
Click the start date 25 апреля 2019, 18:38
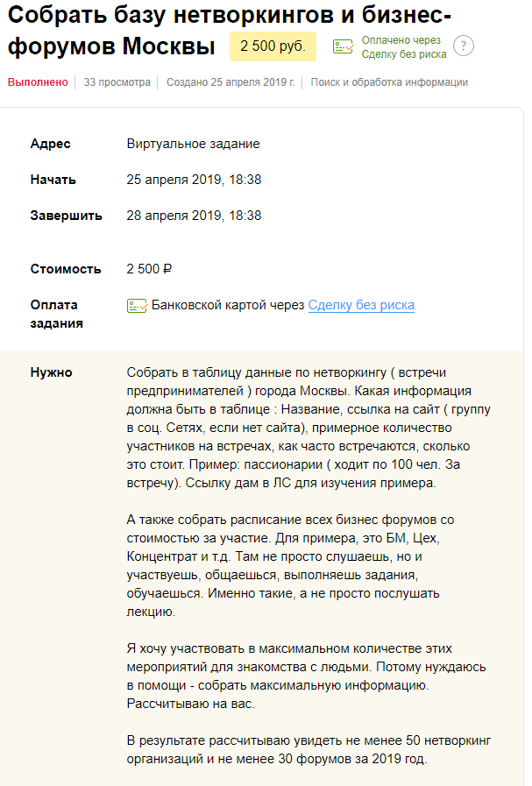[x=194, y=180]
